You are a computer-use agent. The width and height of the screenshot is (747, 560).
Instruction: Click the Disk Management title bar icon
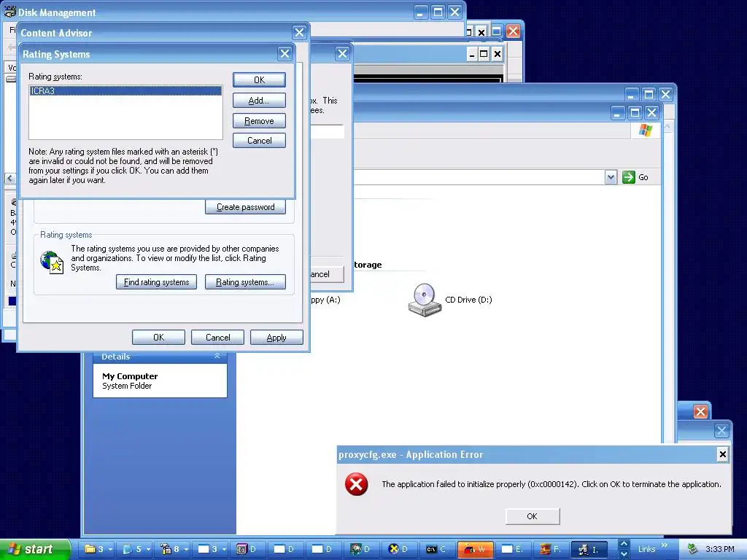tap(9, 12)
